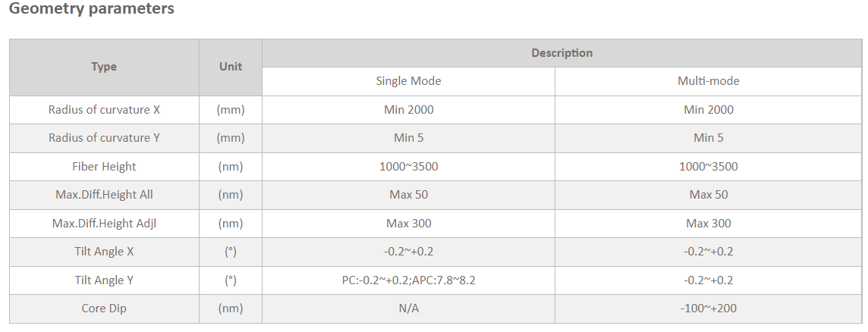Select the Type column header
This screenshot has height=332, width=868.
pyautogui.click(x=104, y=67)
